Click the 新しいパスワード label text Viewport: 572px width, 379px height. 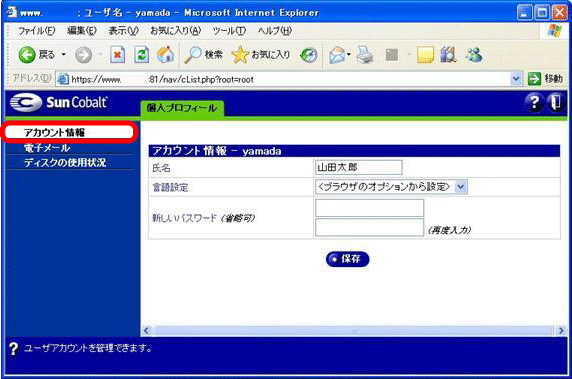click(x=185, y=218)
